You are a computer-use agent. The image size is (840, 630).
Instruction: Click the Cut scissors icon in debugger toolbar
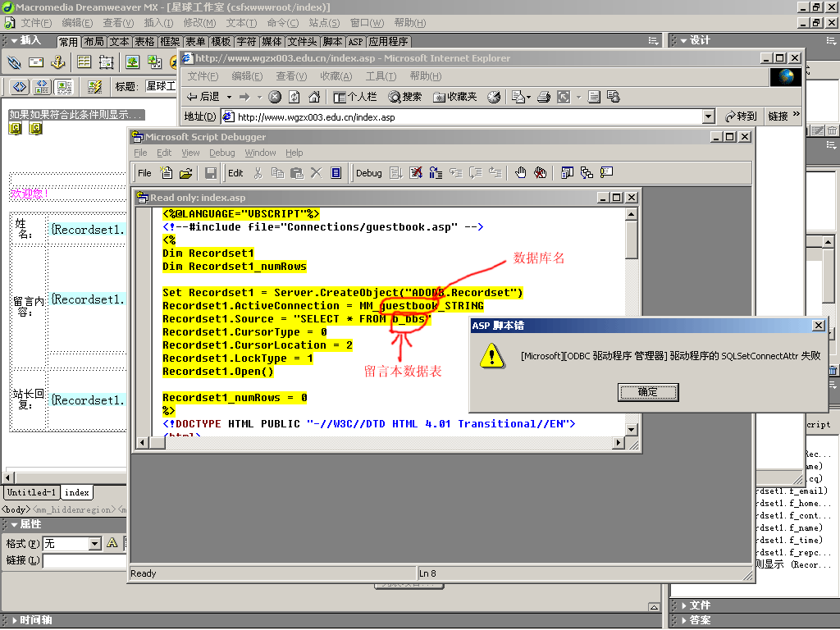point(258,173)
